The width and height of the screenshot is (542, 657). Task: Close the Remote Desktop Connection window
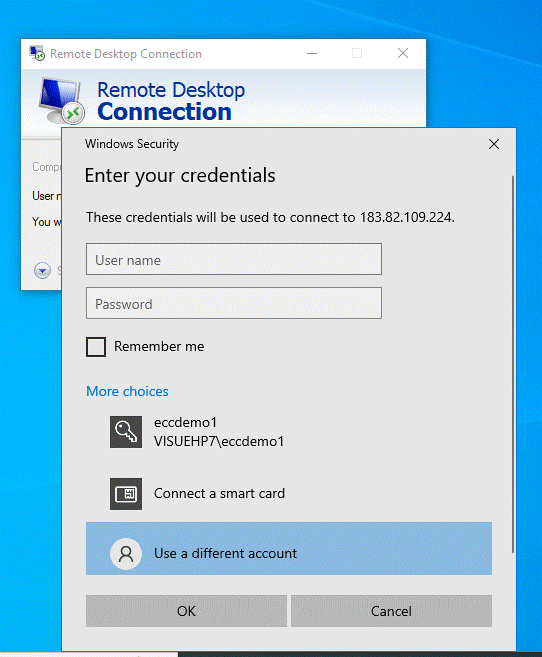pos(403,53)
